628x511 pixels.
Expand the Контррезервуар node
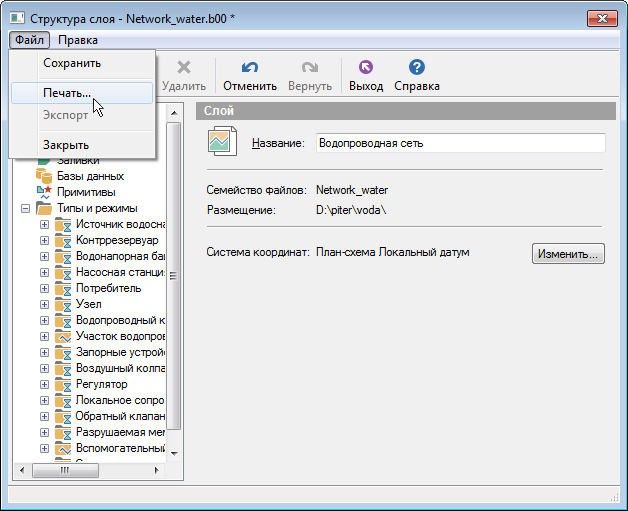[x=44, y=241]
